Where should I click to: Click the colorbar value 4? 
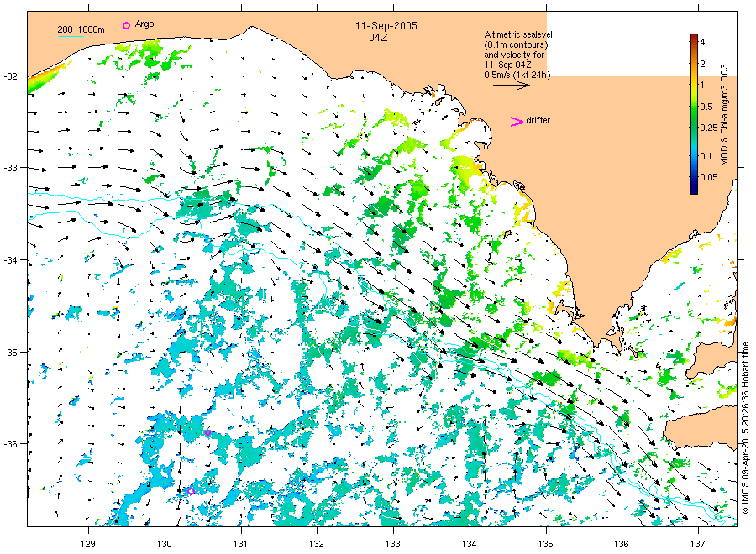(702, 43)
